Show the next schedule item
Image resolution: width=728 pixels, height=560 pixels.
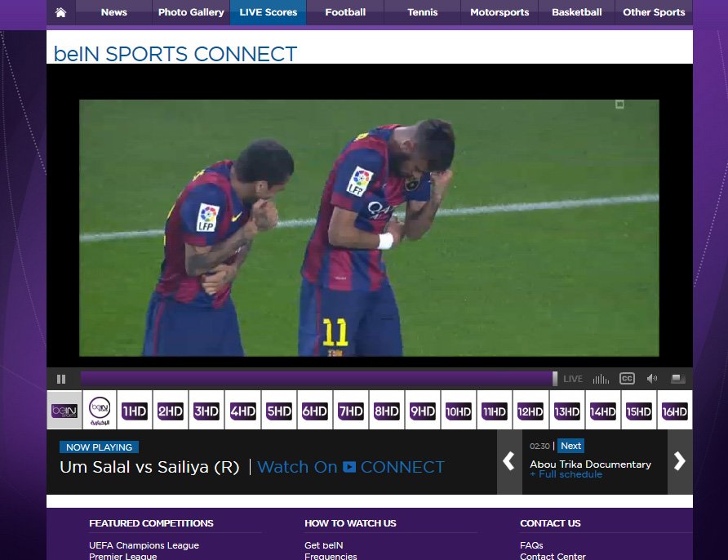click(680, 461)
